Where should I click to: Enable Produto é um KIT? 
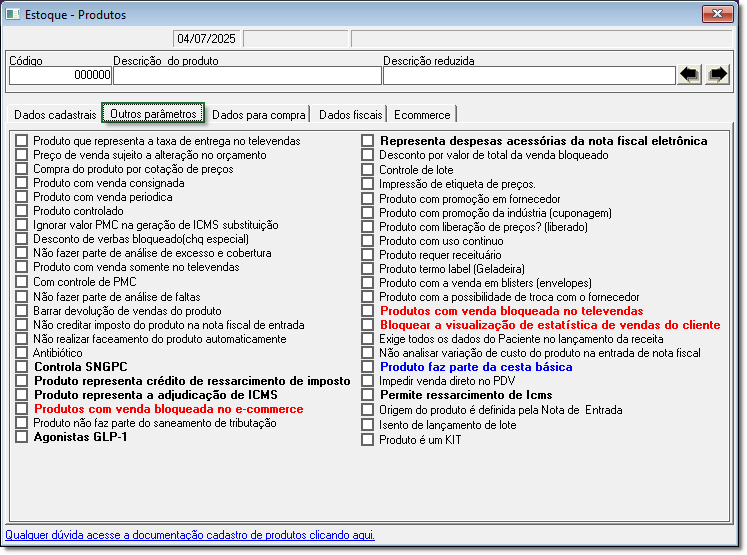(x=367, y=440)
